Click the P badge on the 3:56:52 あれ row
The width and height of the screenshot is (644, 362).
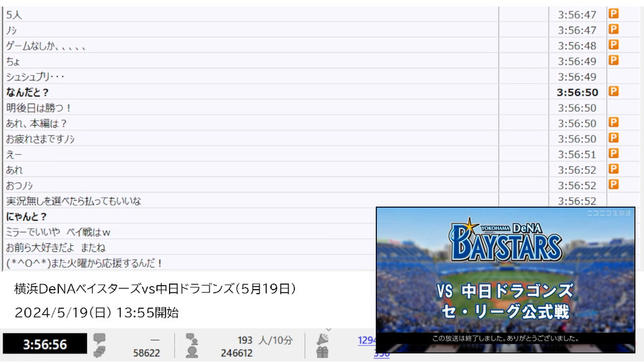(613, 169)
